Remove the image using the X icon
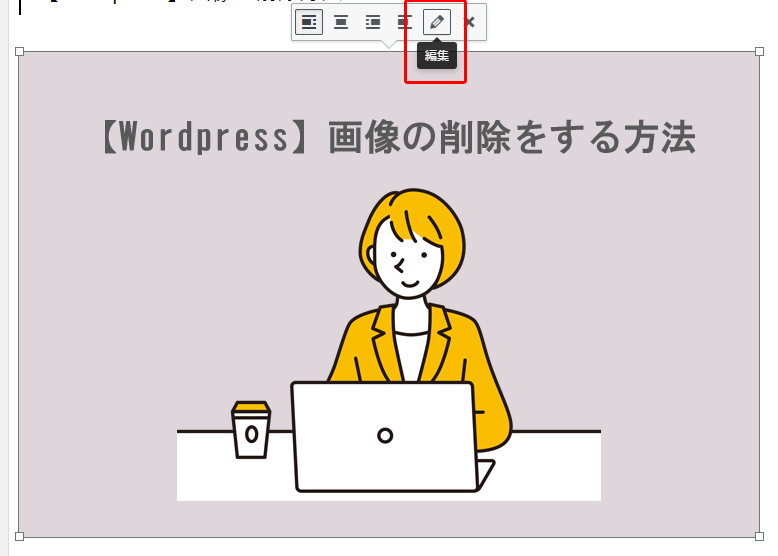Image resolution: width=778 pixels, height=556 pixels. click(469, 22)
